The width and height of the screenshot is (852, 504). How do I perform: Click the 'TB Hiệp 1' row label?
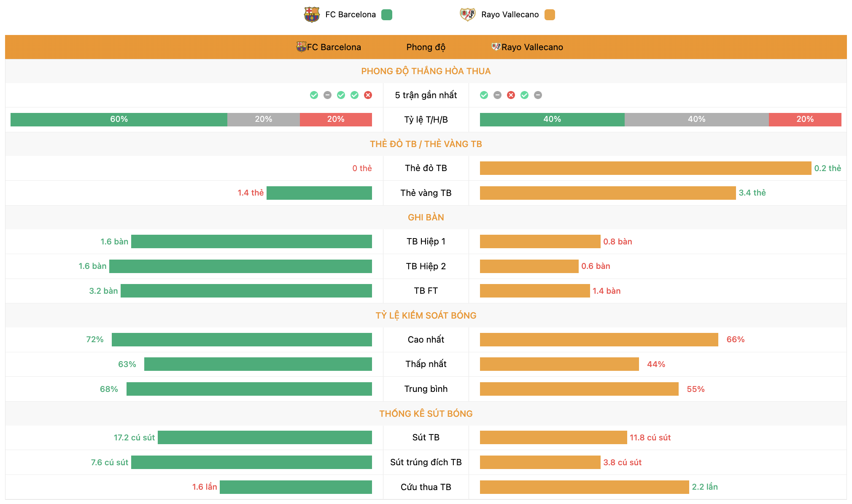(426, 241)
